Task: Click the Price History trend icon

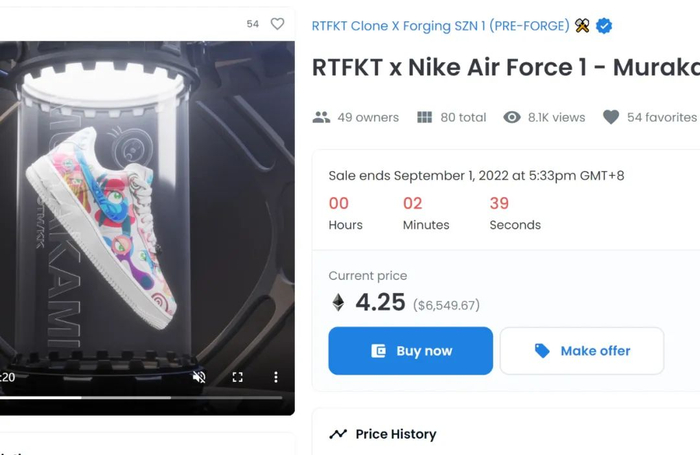Action: coord(338,434)
